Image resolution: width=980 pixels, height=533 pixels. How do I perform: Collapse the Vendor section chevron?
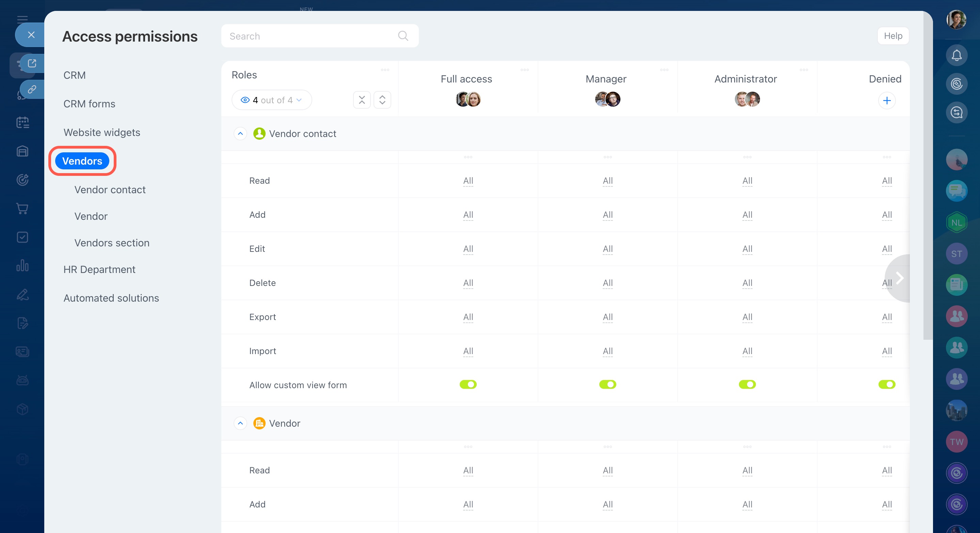pos(240,423)
